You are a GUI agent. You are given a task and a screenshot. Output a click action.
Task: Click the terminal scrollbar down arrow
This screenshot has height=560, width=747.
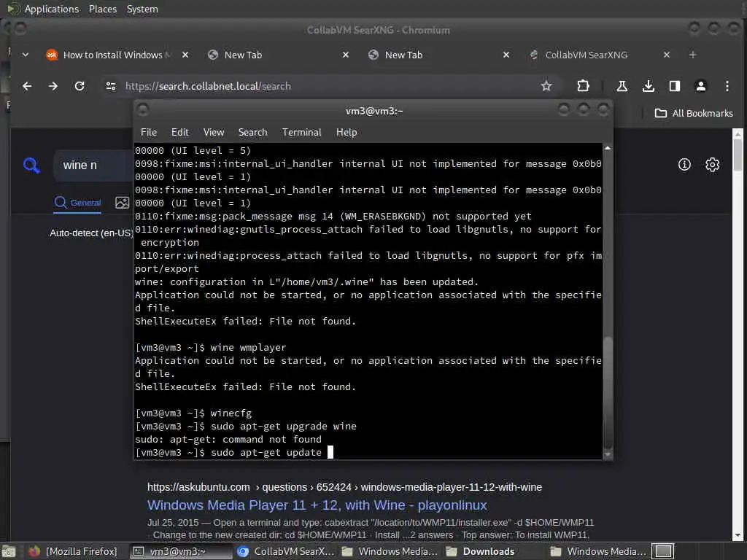click(608, 455)
